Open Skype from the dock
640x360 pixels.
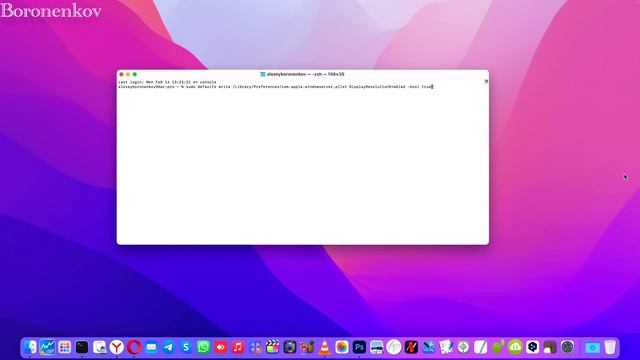186,347
